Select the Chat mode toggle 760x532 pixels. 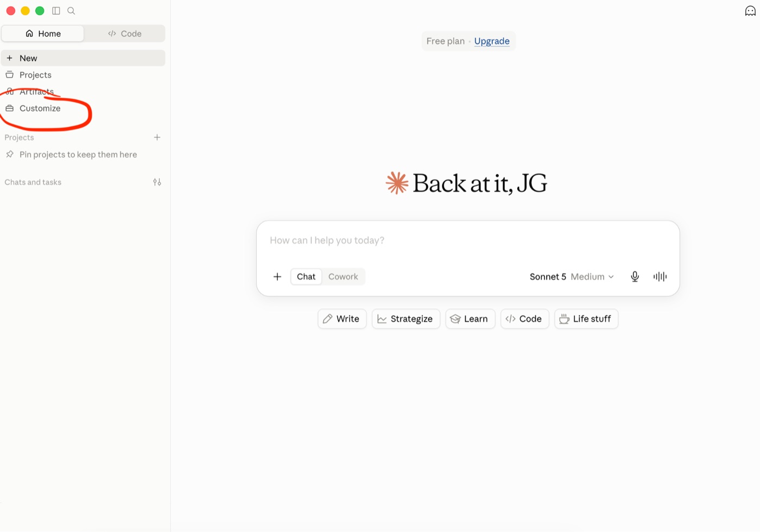coord(306,277)
